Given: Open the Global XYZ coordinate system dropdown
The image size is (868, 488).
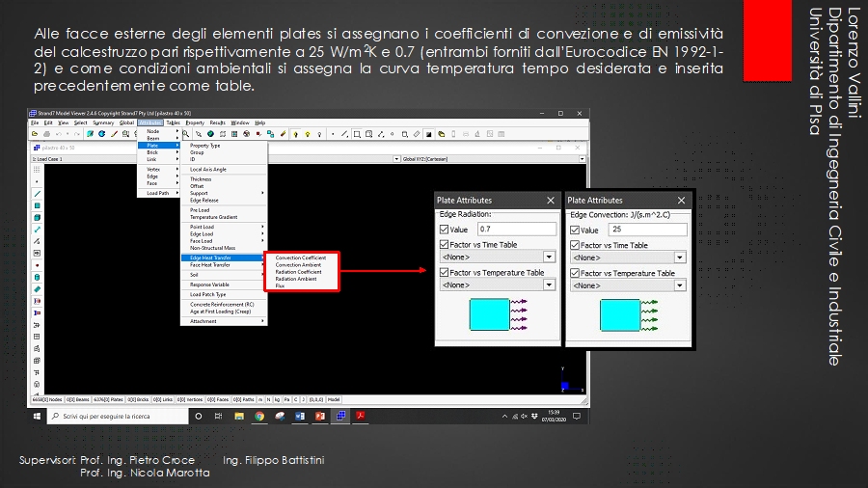Looking at the screenshot, I should 583,158.
